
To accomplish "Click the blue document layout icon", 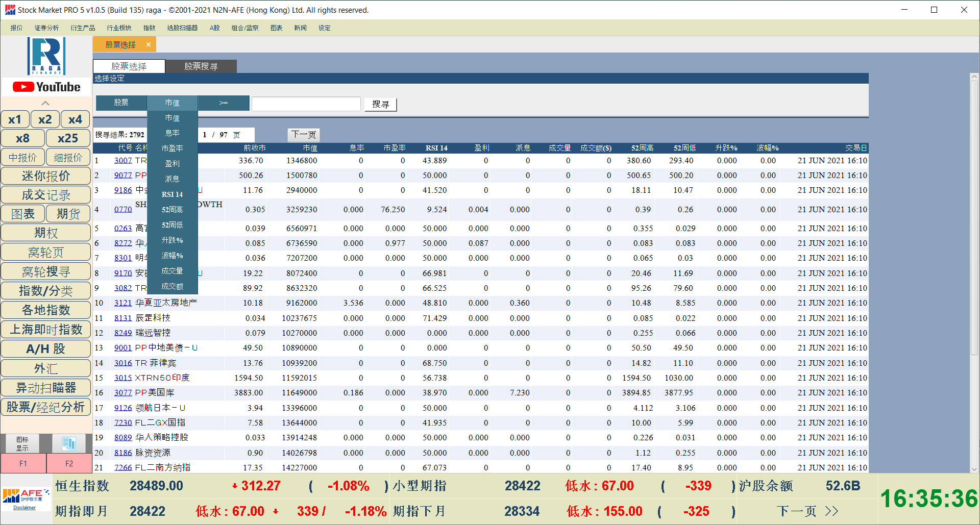I will click(x=69, y=443).
